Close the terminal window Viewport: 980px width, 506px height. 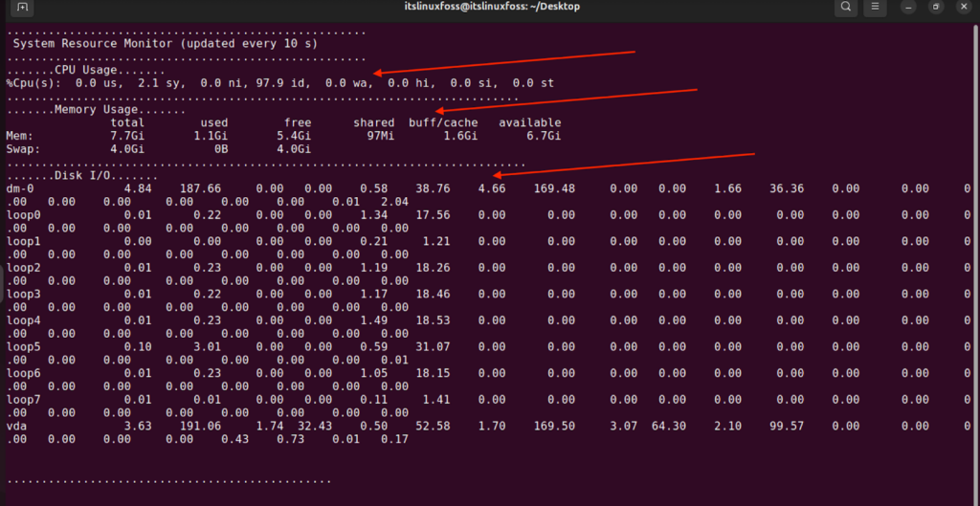pos(963,8)
